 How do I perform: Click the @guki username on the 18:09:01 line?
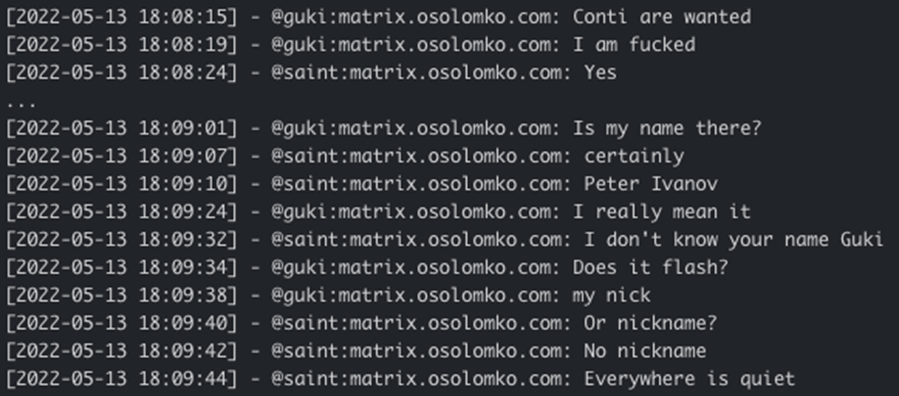pyautogui.click(x=300, y=128)
